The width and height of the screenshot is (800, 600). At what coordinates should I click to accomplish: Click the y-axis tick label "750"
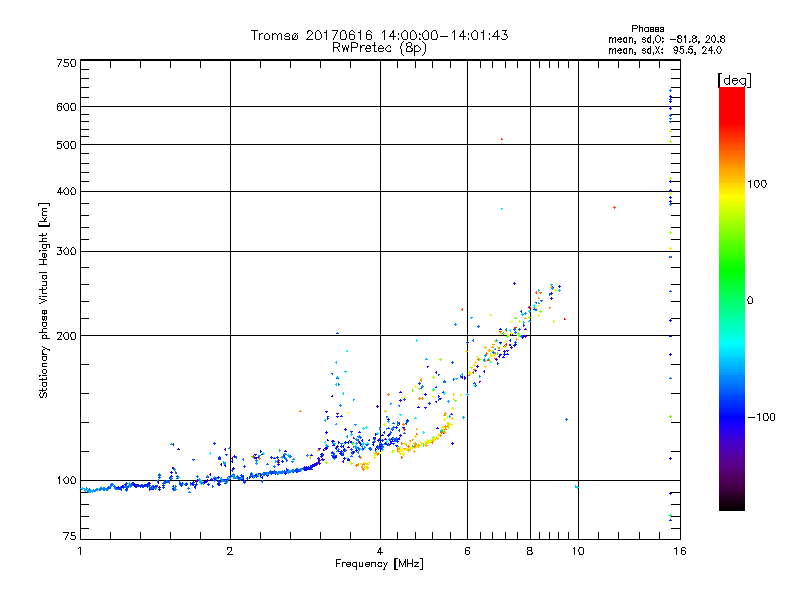coord(67,63)
